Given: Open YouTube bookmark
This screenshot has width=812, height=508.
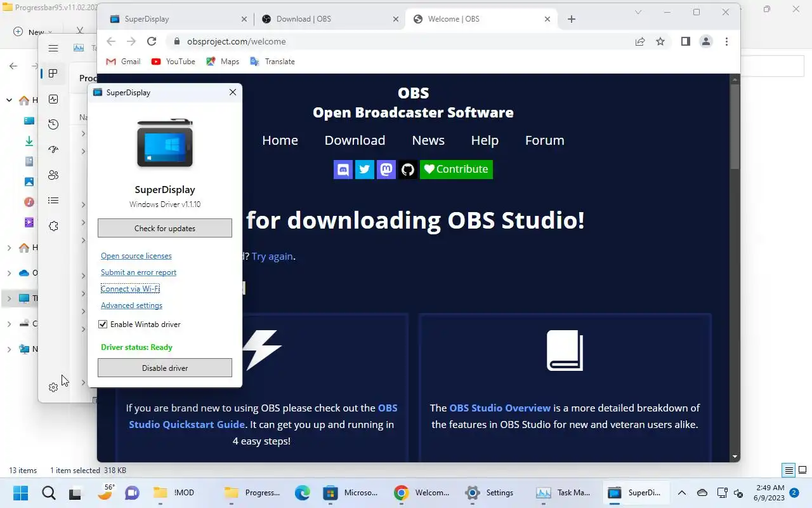Looking at the screenshot, I should [173, 62].
